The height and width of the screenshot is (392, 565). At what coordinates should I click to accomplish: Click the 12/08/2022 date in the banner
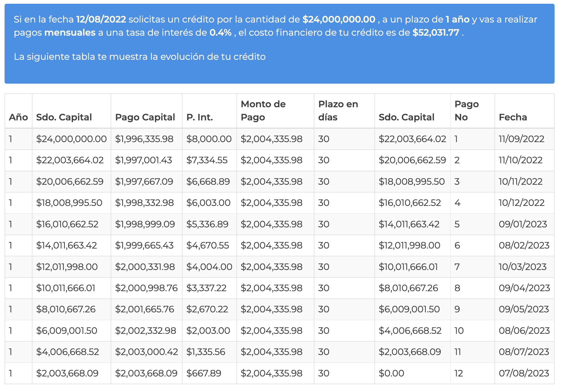(101, 19)
